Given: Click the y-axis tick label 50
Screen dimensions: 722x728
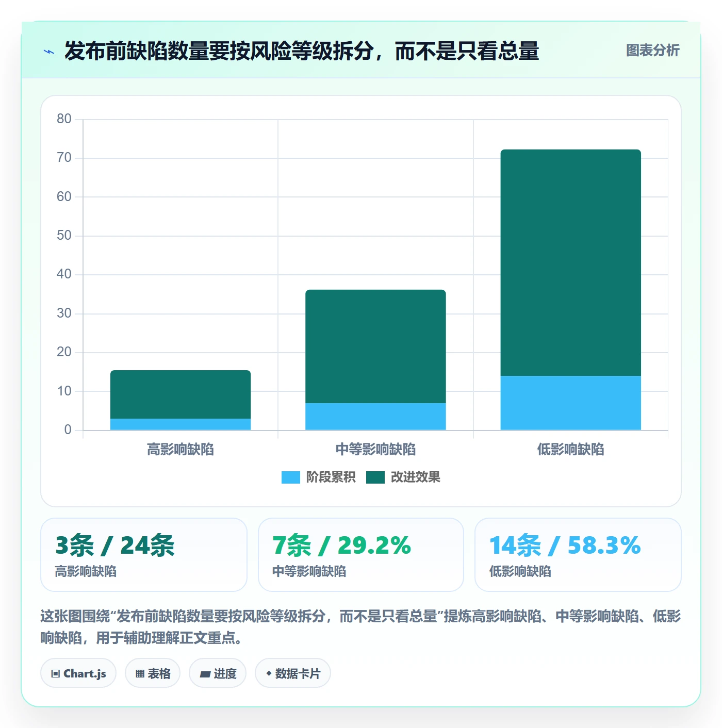Looking at the screenshot, I should [64, 236].
